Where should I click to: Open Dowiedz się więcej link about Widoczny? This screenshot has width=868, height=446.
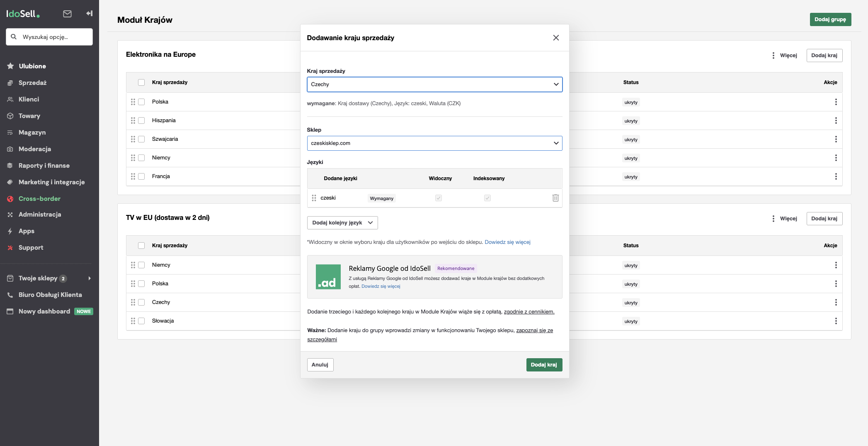[x=507, y=242]
